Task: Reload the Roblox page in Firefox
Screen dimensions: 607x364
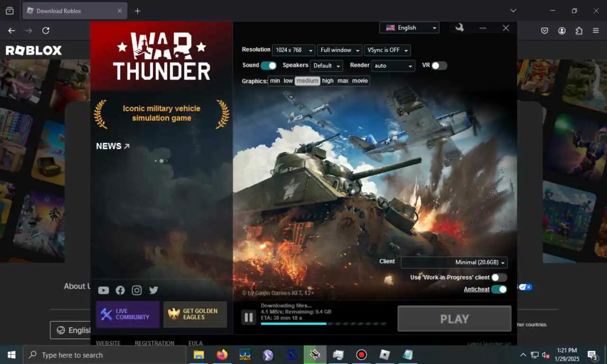Action: [x=46, y=30]
